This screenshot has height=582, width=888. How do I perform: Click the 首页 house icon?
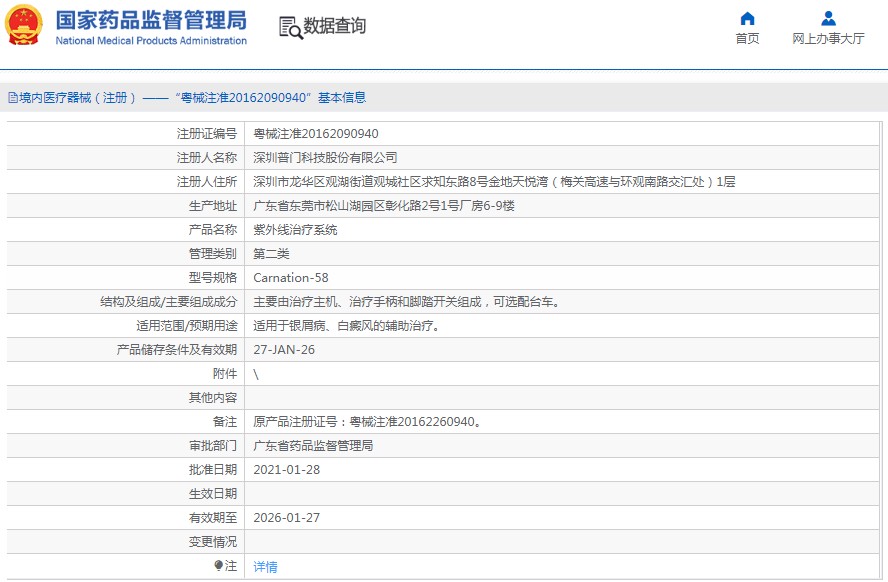click(x=747, y=19)
